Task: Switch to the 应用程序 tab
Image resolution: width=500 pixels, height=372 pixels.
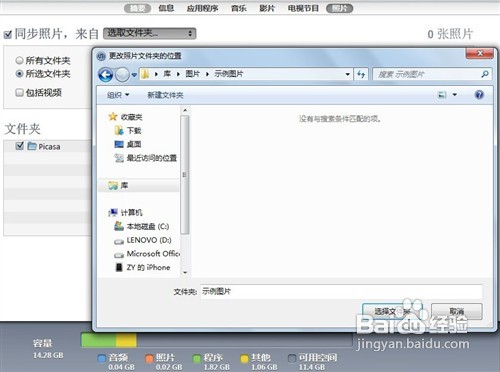Action: pos(202,8)
